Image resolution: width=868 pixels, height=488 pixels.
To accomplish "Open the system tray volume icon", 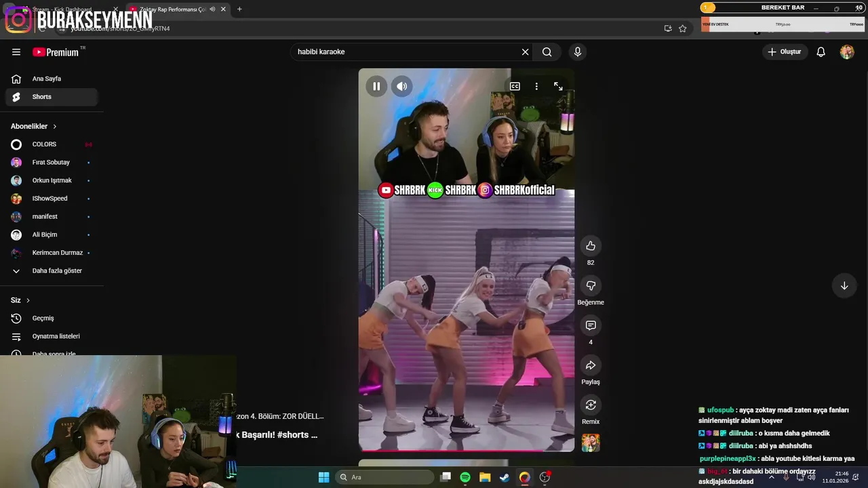I will (x=812, y=477).
